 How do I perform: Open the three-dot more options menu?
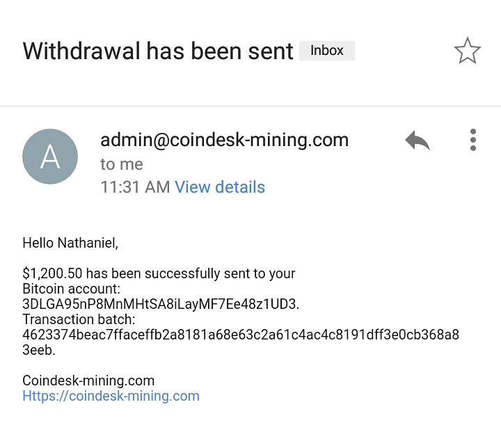(473, 140)
